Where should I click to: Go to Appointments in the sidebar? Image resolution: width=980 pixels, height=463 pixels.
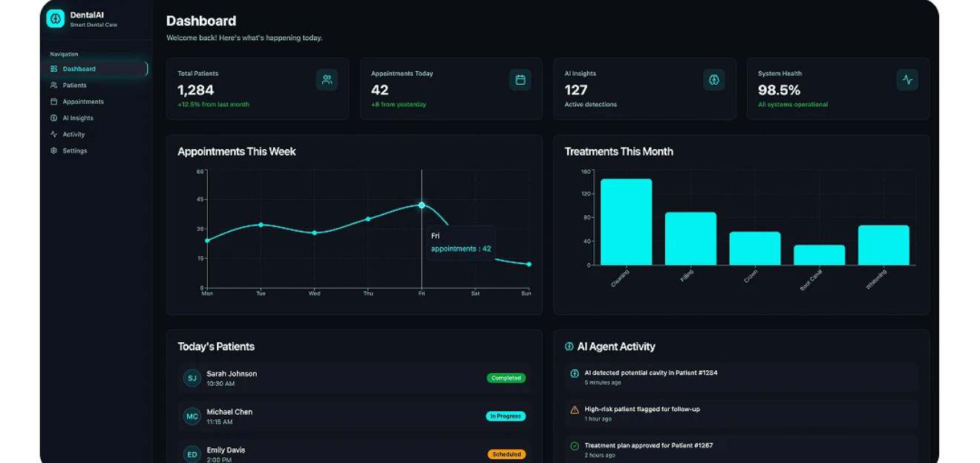click(82, 102)
